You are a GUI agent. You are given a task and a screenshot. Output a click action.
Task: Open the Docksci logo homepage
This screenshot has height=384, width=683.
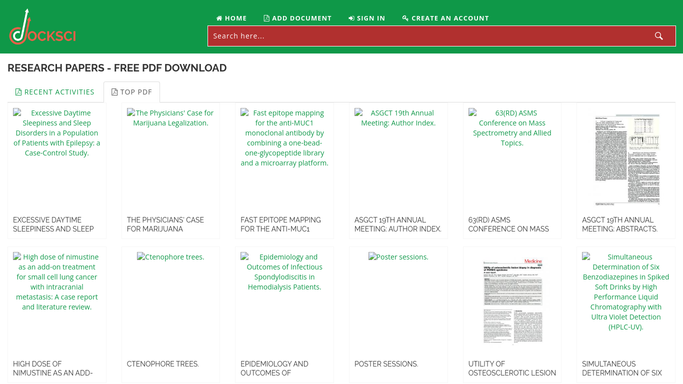[x=42, y=27]
